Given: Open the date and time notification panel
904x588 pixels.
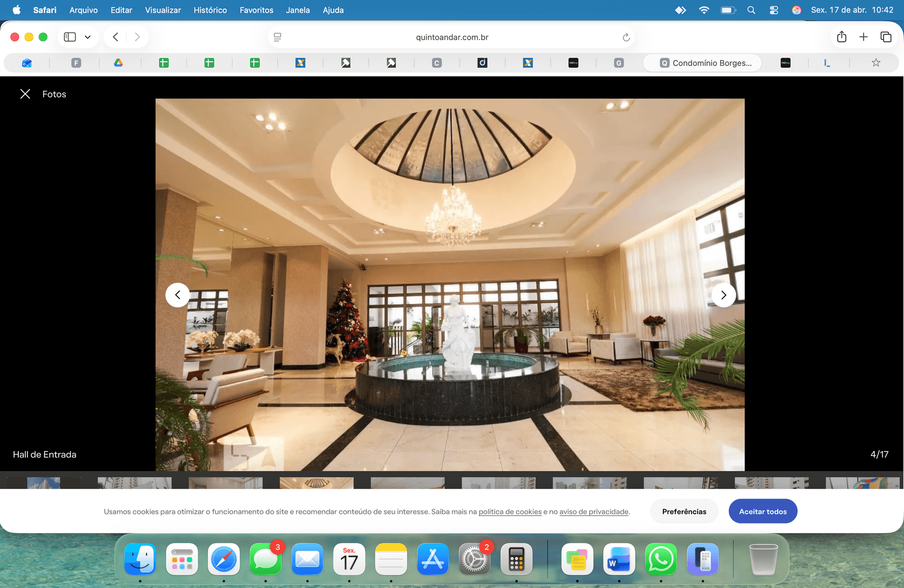Looking at the screenshot, I should pyautogui.click(x=852, y=10).
